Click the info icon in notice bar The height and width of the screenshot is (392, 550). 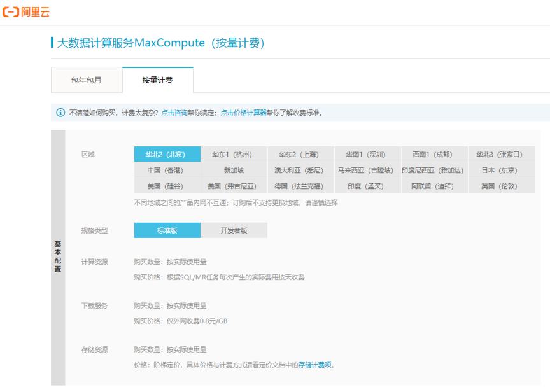pos(60,113)
